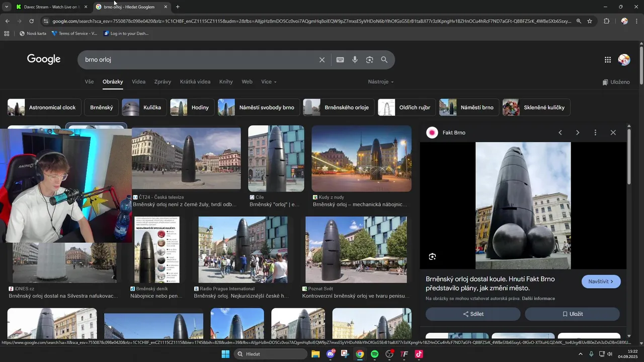Open the bookmarks apps grid icon
Viewport: 644px width, 362px height.
tap(7, 34)
